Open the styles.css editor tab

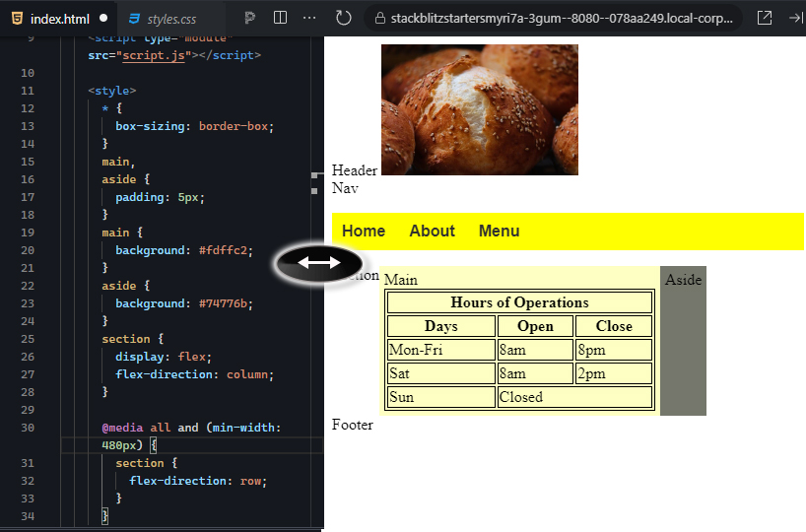pos(170,19)
